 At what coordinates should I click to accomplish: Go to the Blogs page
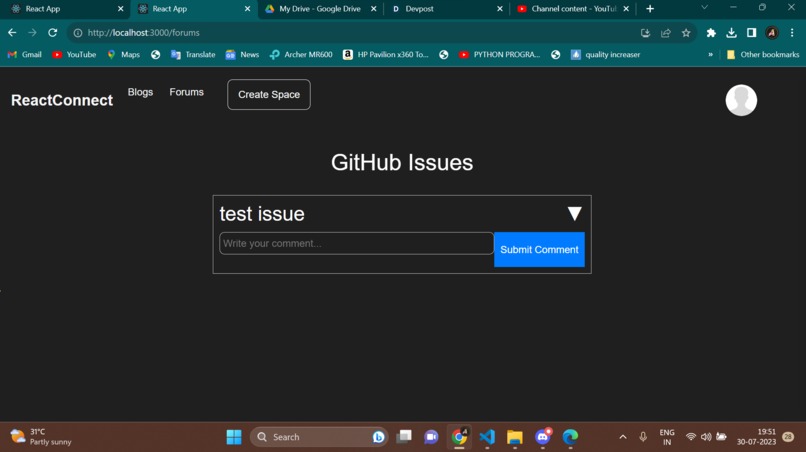tap(140, 92)
